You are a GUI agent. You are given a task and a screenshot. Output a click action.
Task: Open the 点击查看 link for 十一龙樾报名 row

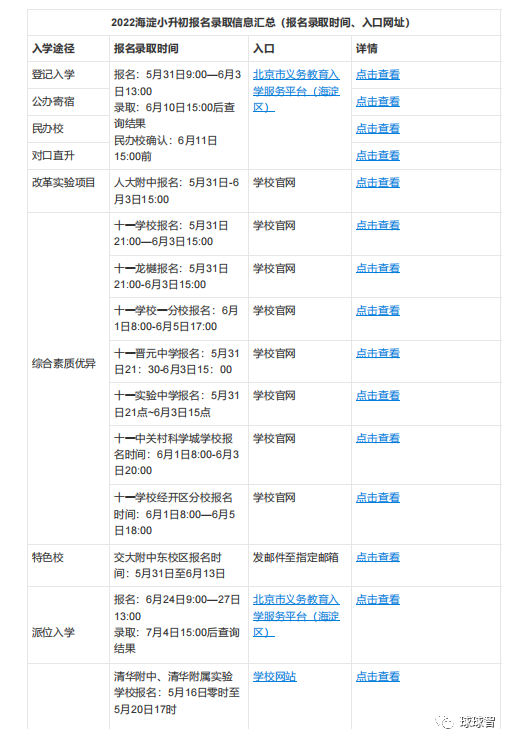378,268
